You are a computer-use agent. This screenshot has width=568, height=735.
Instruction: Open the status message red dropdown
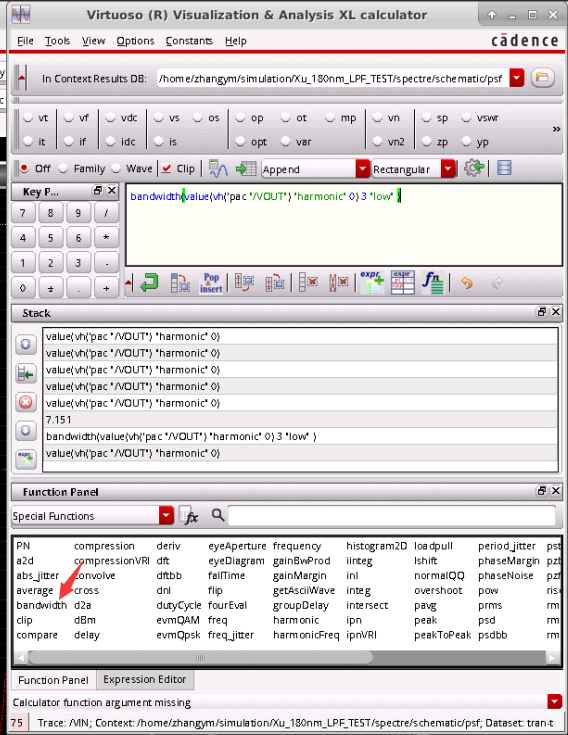coord(555,702)
